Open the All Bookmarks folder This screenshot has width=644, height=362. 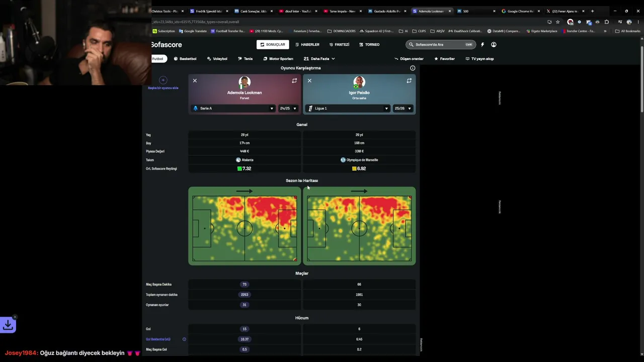(x=627, y=31)
